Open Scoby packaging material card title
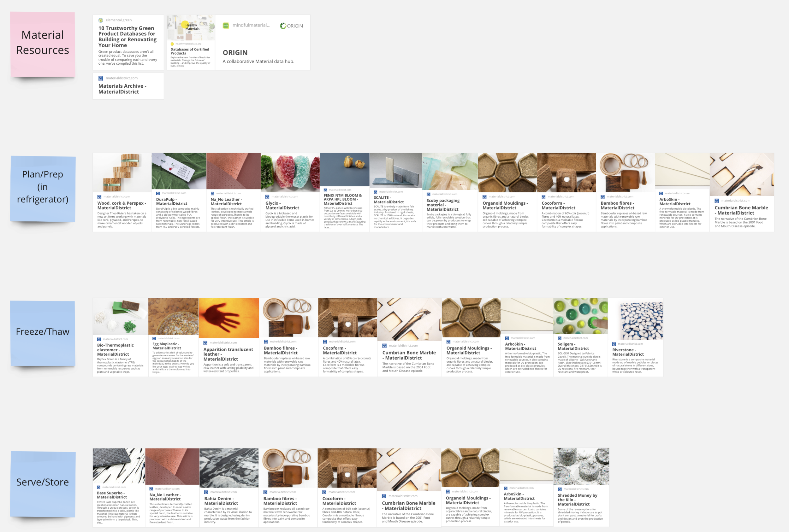This screenshot has width=789, height=532. pyautogui.click(x=443, y=205)
